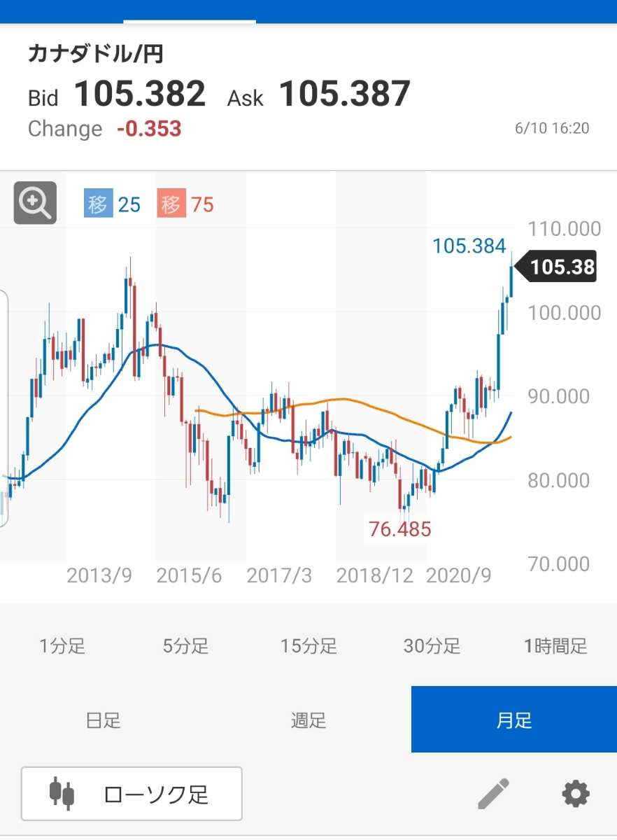617x840 pixels.
Task: Select the 5分足 timeframe
Action: click(x=185, y=645)
